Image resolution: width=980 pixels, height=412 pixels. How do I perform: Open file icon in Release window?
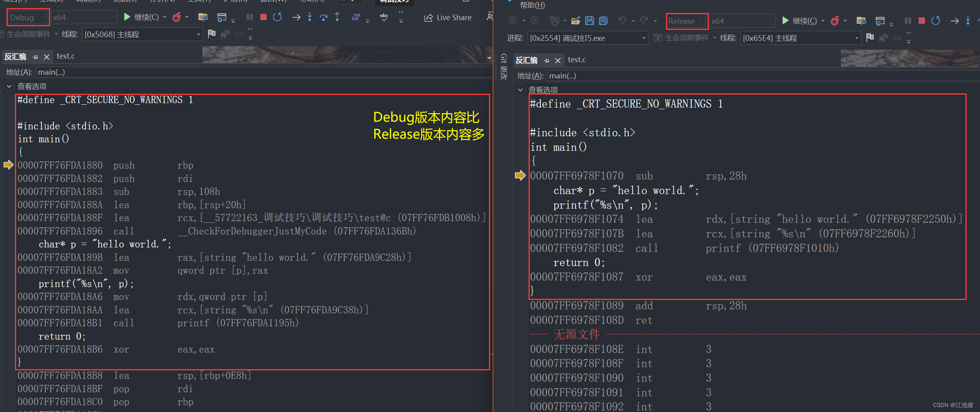(576, 21)
